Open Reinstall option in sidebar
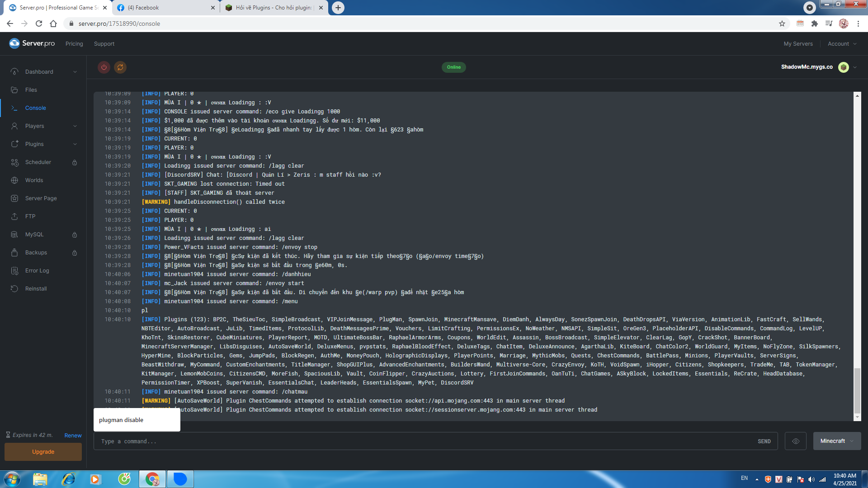 click(x=36, y=289)
